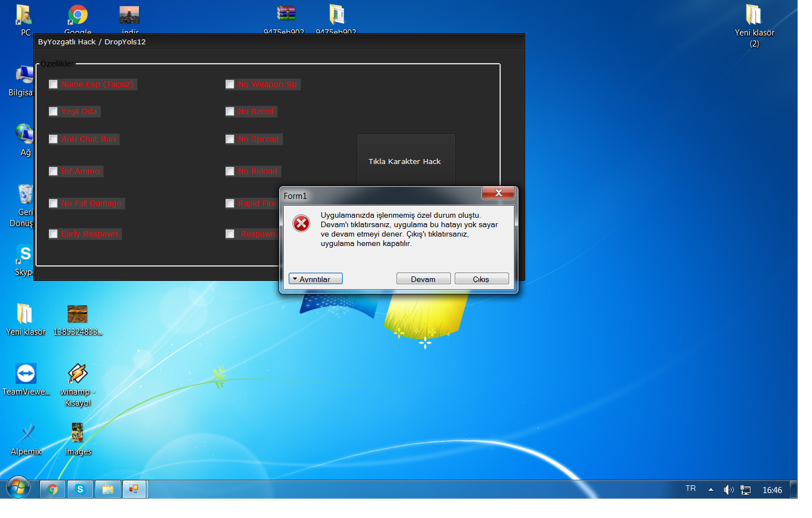The image size is (812, 518).
Task: Toggle the Yeşil Oda checkbox
Action: click(53, 111)
